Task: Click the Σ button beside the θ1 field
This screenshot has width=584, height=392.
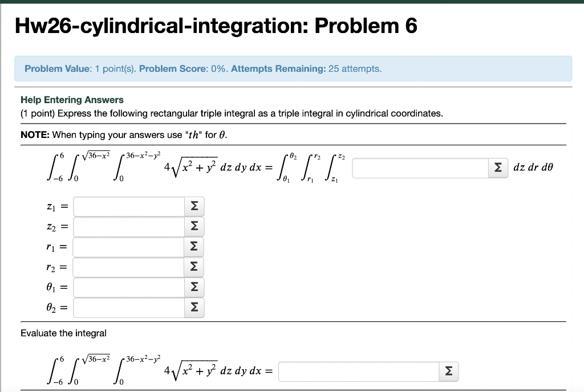Action: coord(194,287)
